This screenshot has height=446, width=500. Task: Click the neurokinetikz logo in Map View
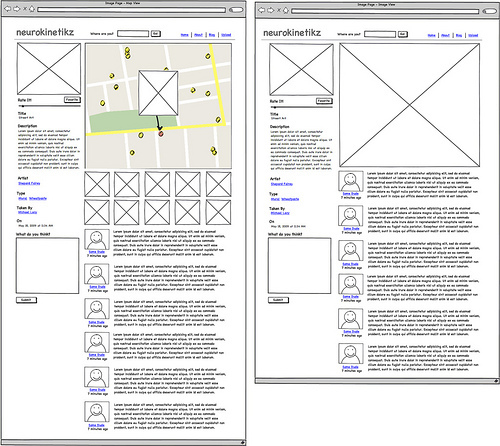(x=45, y=32)
